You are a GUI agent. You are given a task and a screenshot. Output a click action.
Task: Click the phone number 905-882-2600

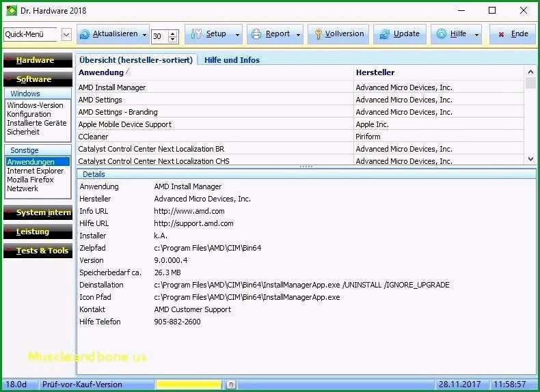(x=177, y=322)
